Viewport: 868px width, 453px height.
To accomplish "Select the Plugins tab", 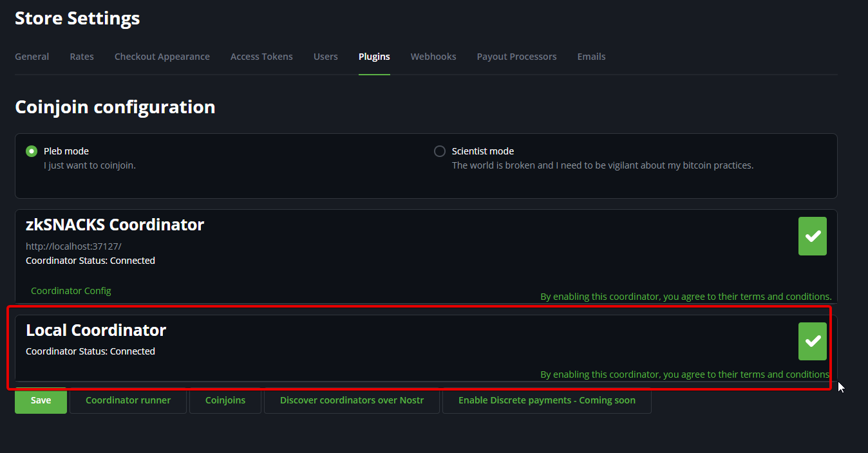I will point(374,57).
